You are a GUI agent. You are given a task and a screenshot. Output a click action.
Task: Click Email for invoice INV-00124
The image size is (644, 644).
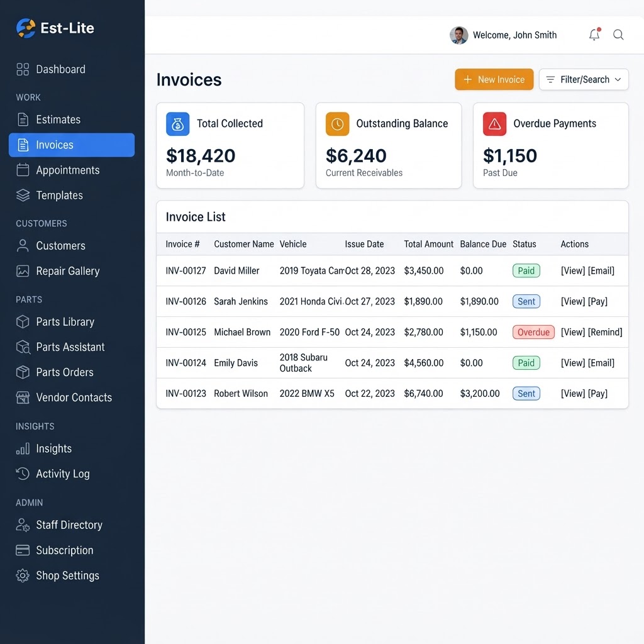click(x=601, y=363)
